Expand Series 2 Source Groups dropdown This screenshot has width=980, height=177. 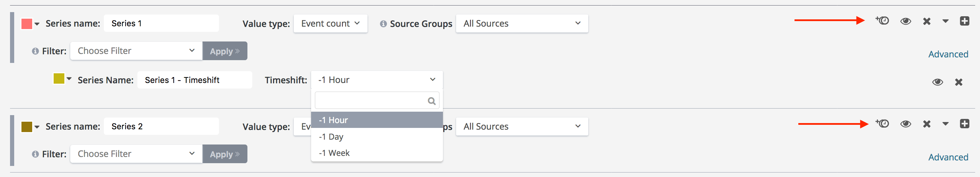(521, 127)
